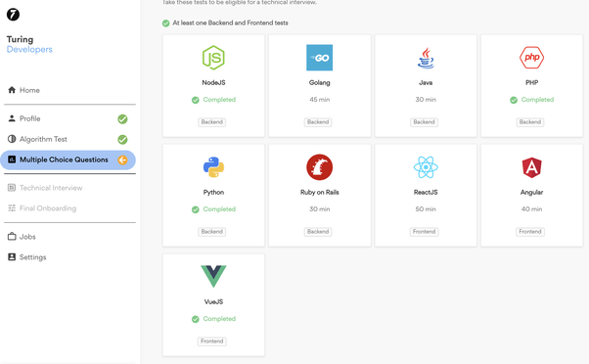
Task: Open the PHP hexagon icon
Action: click(531, 58)
